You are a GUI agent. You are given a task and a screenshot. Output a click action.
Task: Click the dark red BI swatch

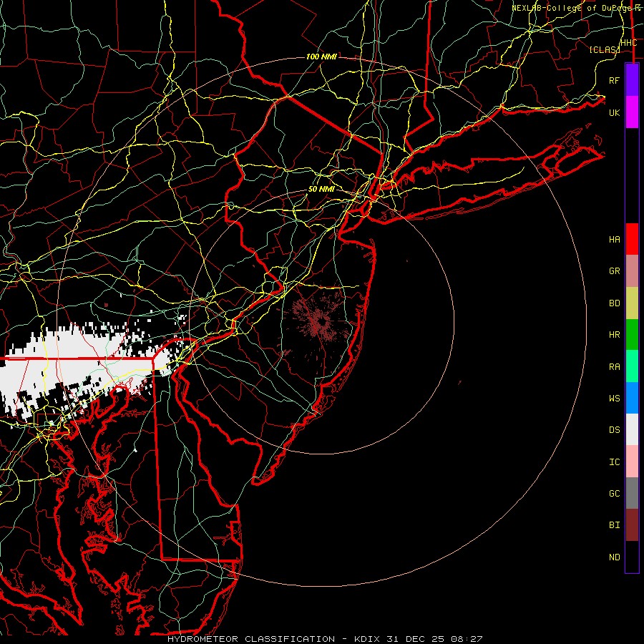632,525
